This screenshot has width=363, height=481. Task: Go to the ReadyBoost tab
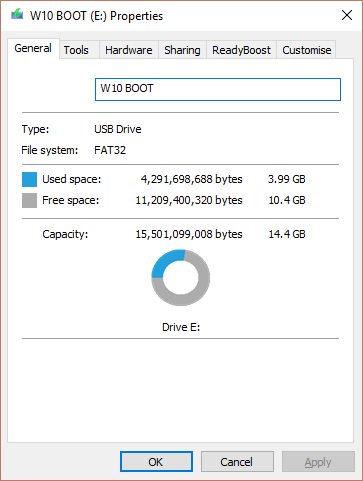coord(241,50)
